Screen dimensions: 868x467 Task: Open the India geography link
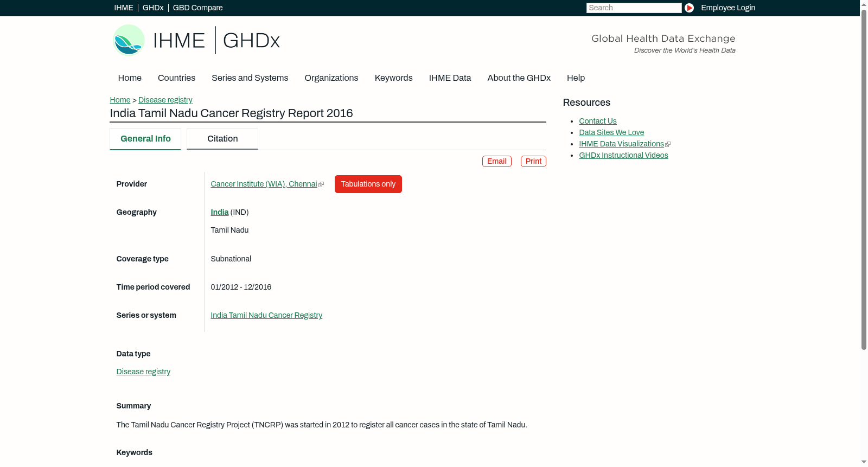point(220,213)
